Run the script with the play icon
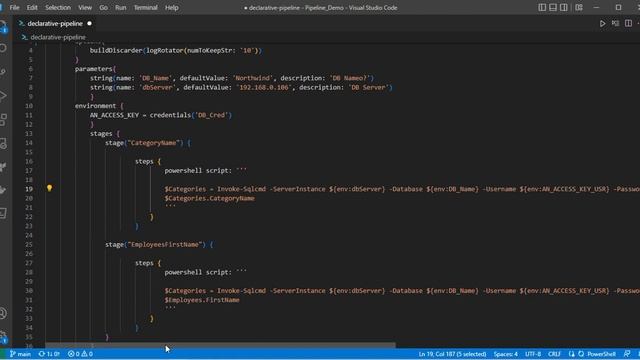Viewport: 640px width, 360px height. (602, 24)
